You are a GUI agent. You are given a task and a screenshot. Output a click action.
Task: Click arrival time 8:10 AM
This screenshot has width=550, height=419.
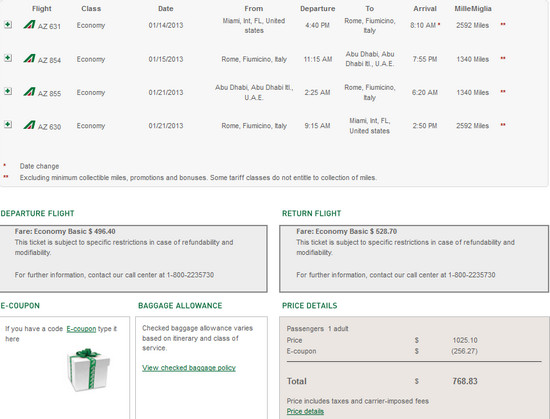(x=423, y=25)
